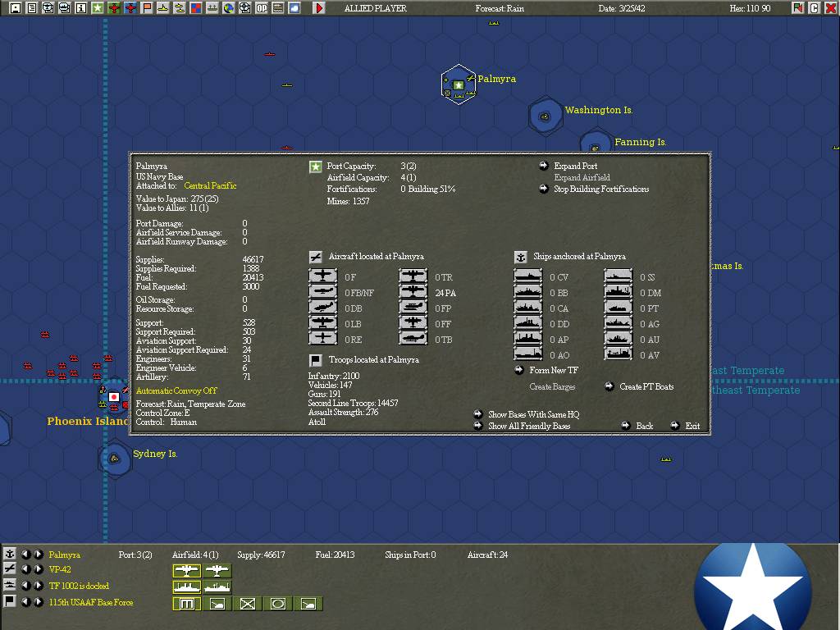This screenshot has width=840, height=630.
Task: Click the Palmyra base hex on map
Action: (x=459, y=84)
